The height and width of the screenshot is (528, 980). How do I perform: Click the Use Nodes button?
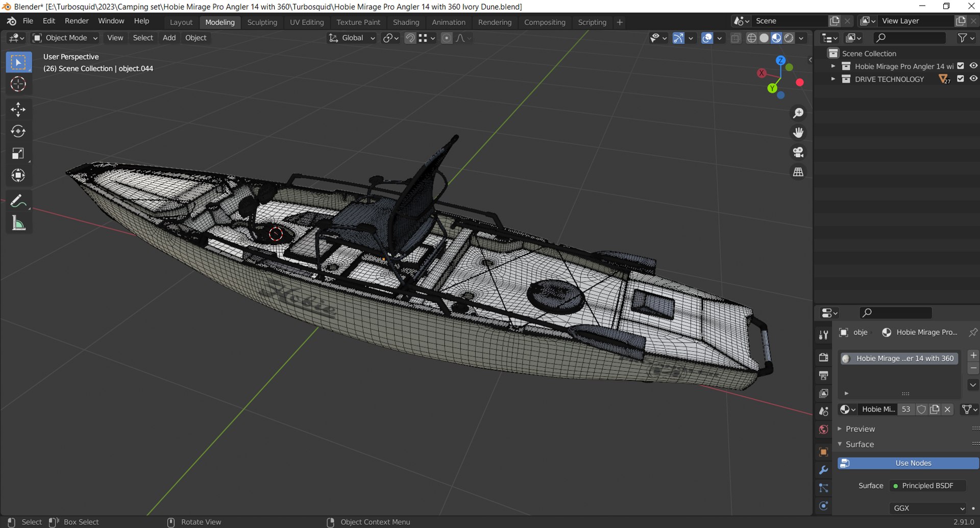tap(908, 463)
